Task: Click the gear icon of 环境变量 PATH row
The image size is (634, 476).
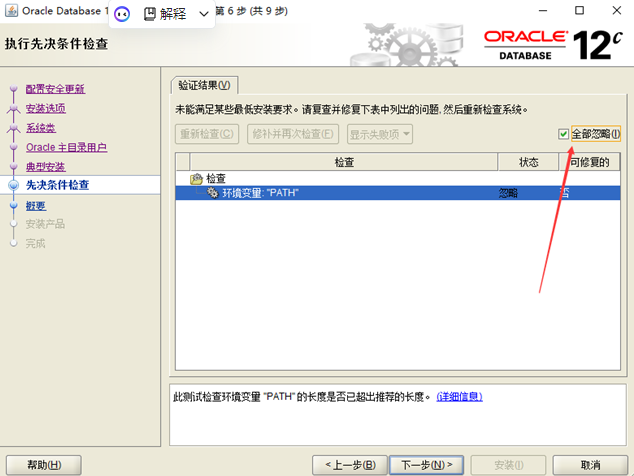Action: pos(213,193)
